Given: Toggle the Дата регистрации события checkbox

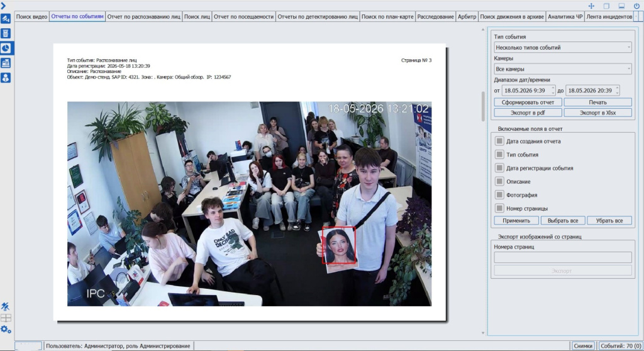Looking at the screenshot, I should [x=499, y=168].
